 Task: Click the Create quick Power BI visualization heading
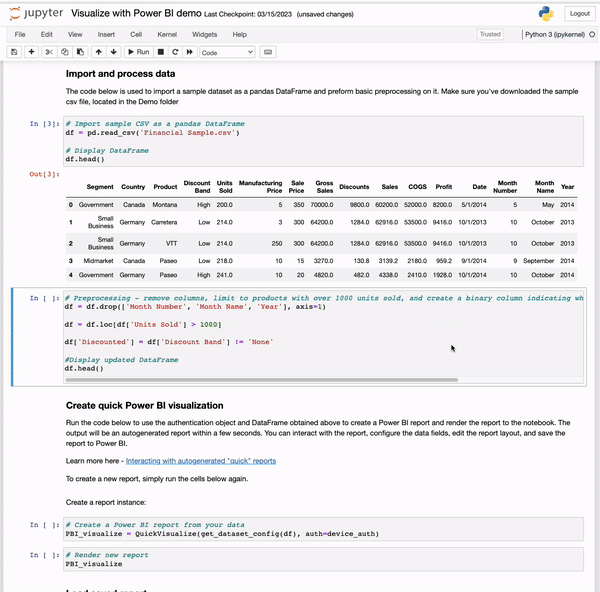coord(145,406)
